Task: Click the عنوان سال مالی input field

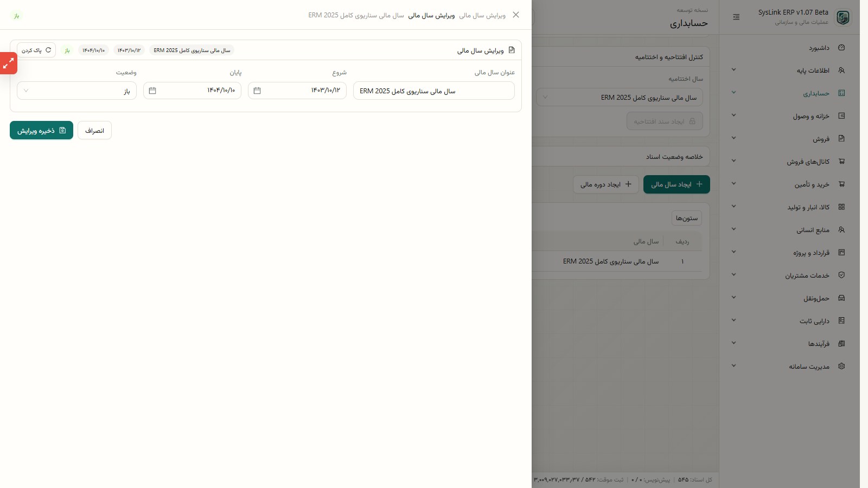Action: (x=434, y=91)
